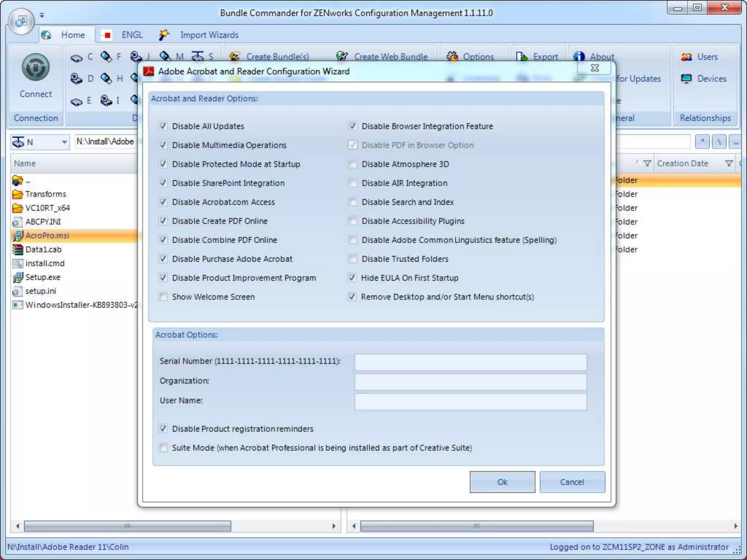Open Creation Date column filter
This screenshot has width=747, height=560.
point(729,163)
